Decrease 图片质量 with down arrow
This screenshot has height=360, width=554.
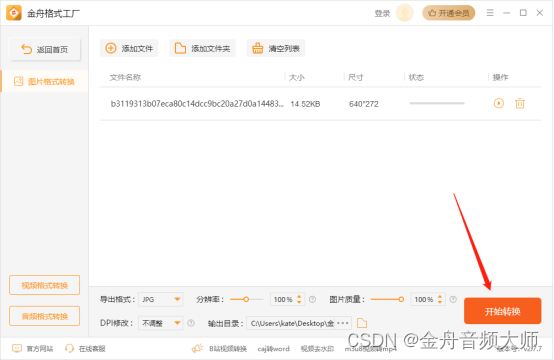click(x=440, y=302)
